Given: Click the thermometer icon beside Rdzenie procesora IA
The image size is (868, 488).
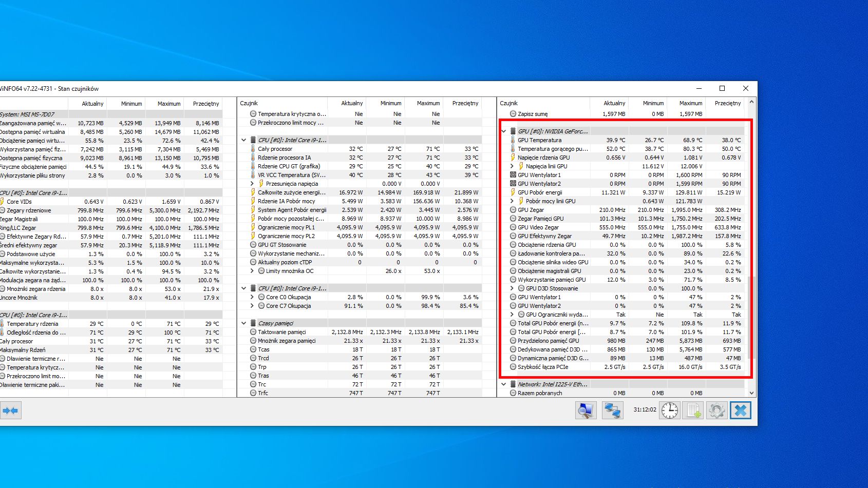Looking at the screenshot, I should point(253,158).
